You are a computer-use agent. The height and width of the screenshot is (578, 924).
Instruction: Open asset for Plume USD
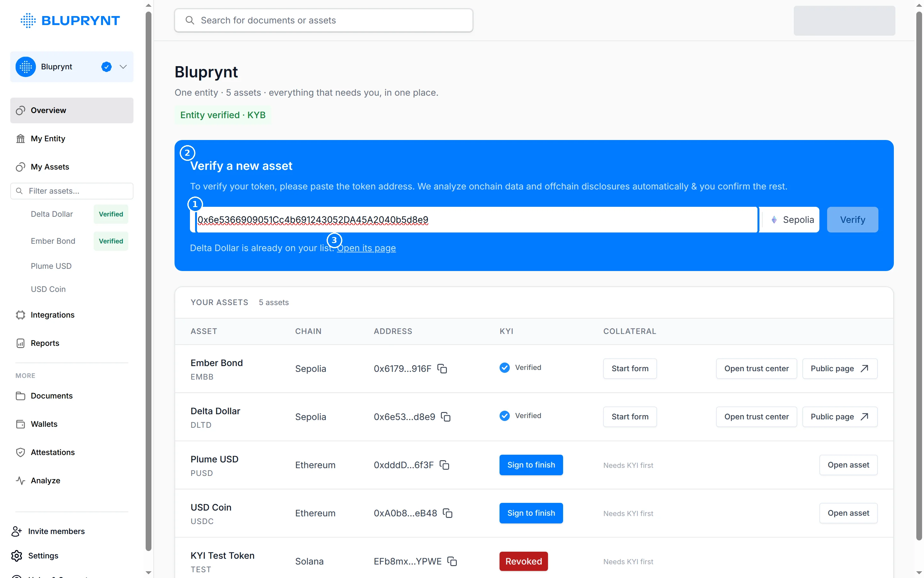tap(848, 465)
